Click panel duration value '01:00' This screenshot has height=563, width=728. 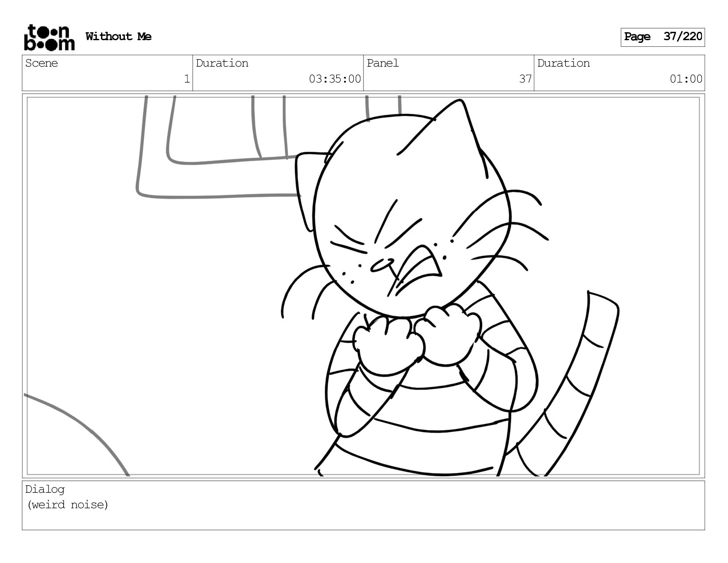coord(686,79)
